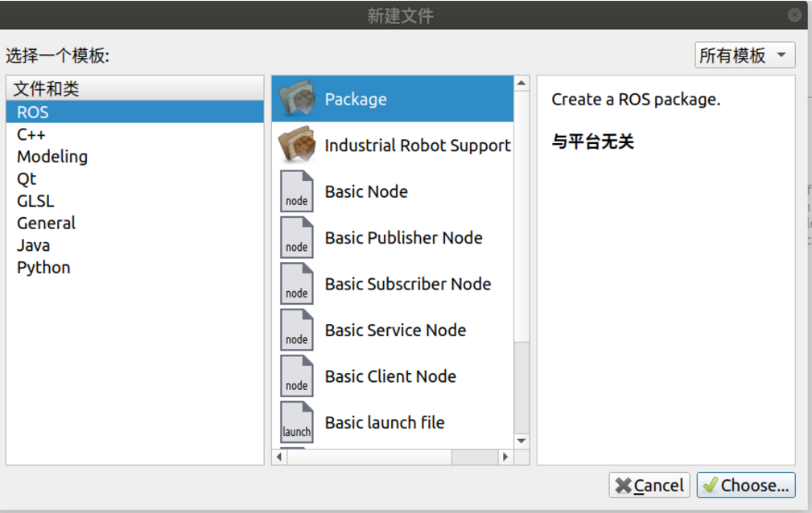Viewport: 812px width, 513px height.
Task: Click the Basic Subscriber Node file icon
Action: tap(297, 283)
